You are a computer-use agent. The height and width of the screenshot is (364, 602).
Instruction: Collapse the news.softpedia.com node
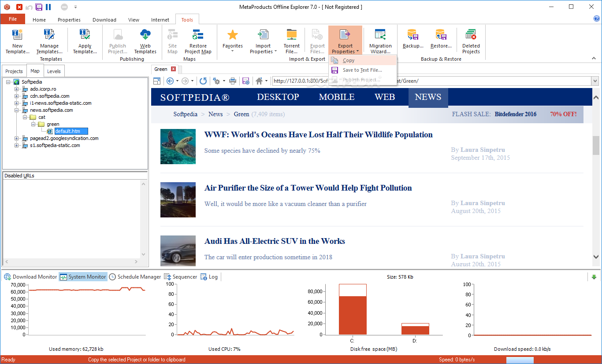[17, 110]
